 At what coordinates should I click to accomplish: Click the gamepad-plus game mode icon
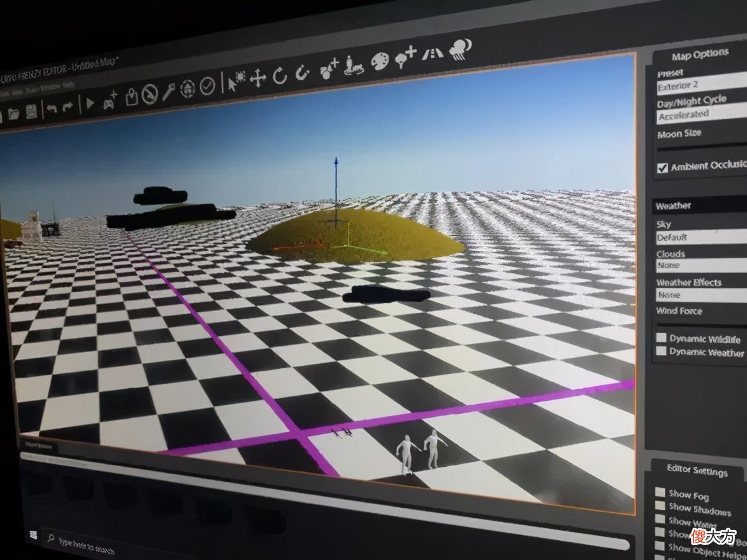[x=110, y=101]
